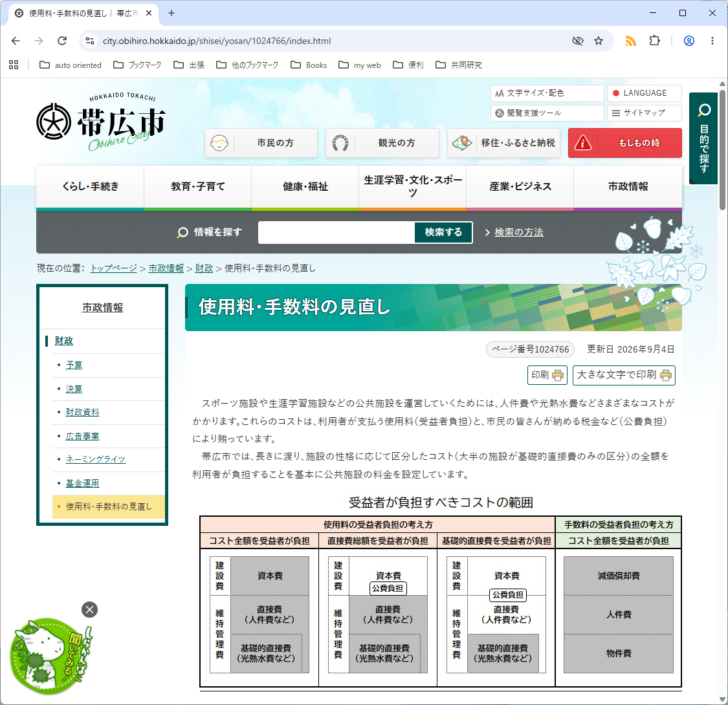Open auto oriented bookmark folder

tap(70, 65)
